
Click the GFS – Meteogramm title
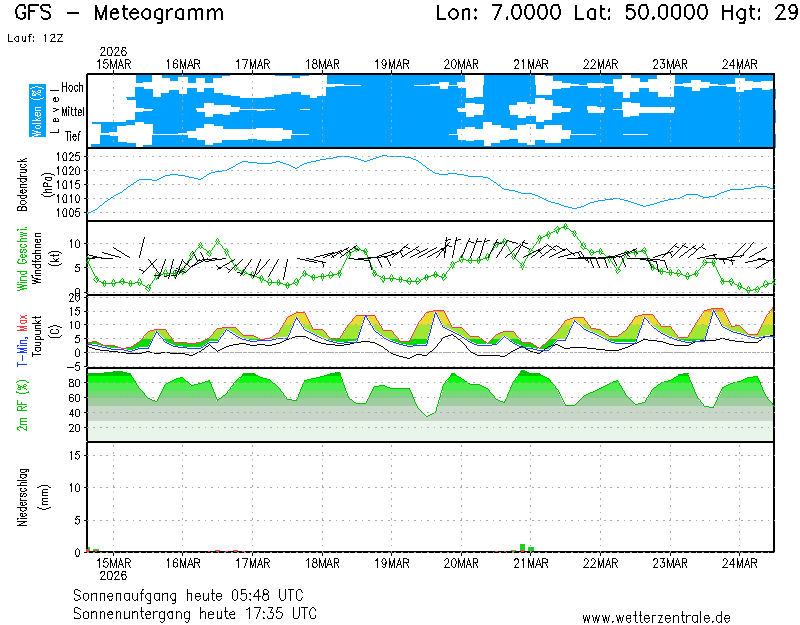tap(119, 14)
